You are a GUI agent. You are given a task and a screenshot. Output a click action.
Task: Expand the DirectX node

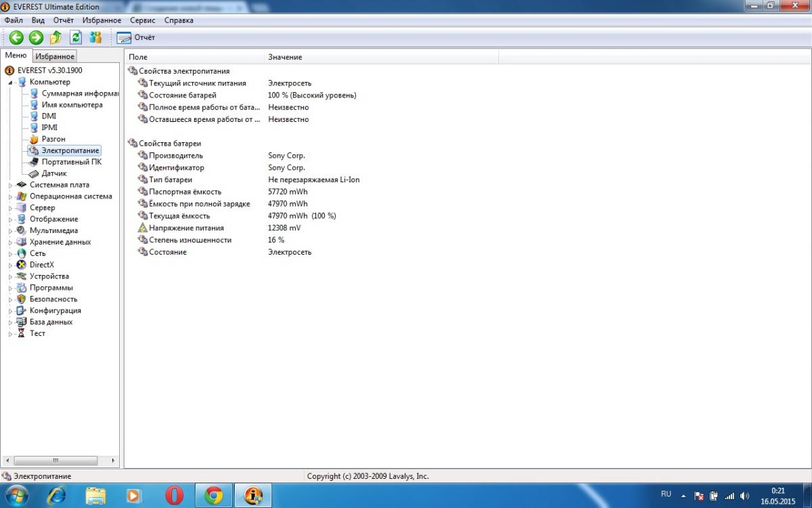(x=10, y=265)
